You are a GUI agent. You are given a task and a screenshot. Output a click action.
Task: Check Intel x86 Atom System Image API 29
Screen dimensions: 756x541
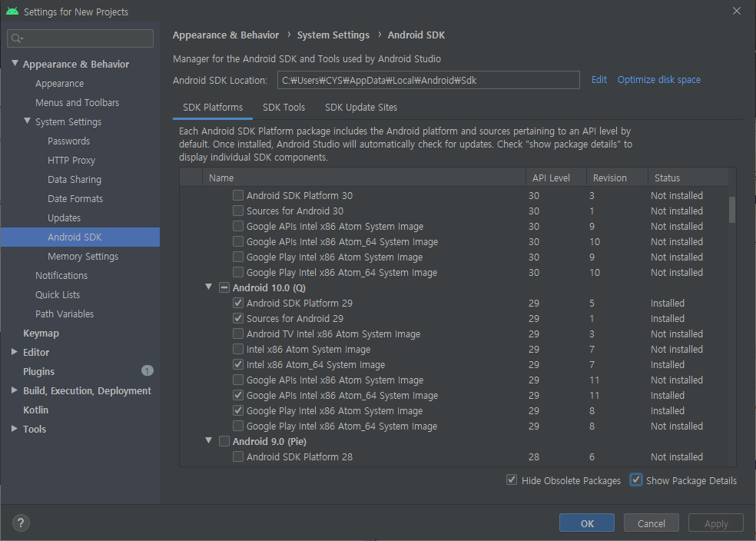pyautogui.click(x=237, y=349)
